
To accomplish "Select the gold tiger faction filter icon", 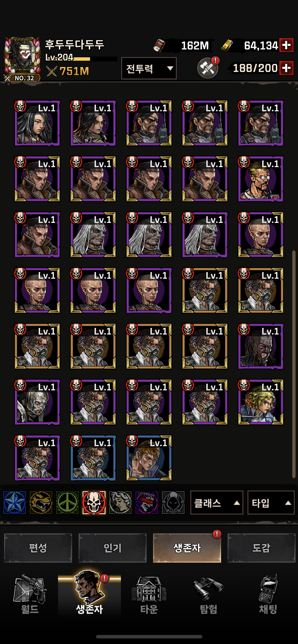I will click(41, 503).
